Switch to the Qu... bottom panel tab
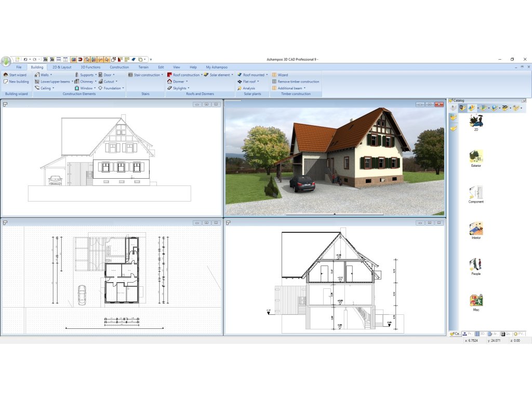Viewport: 532px width, 399px height. pos(506,334)
